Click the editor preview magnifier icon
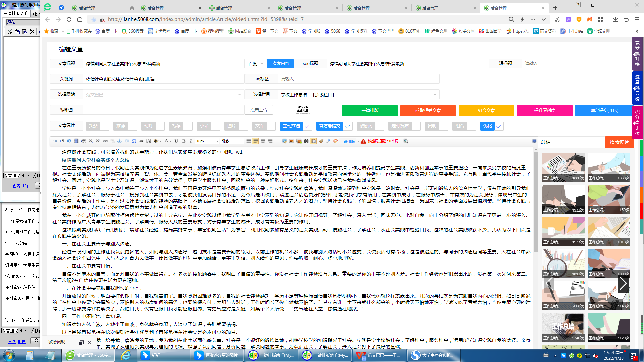This screenshot has width=644, height=362. point(406,141)
